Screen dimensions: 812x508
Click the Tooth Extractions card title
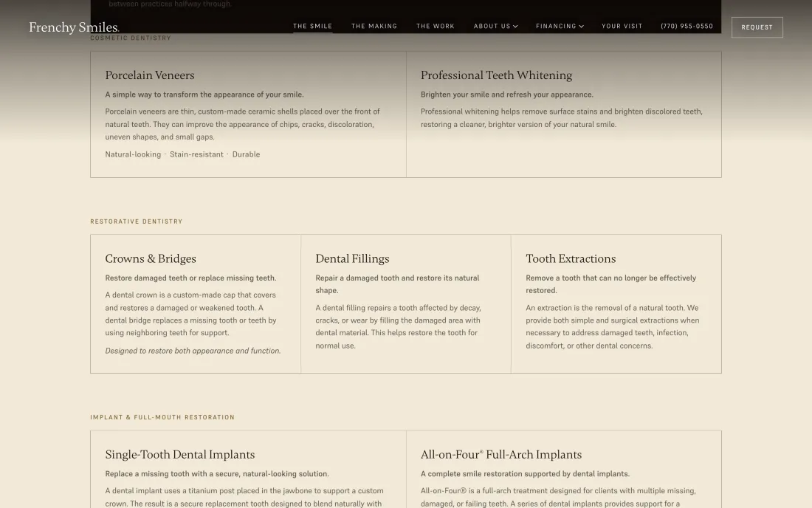[571, 258]
